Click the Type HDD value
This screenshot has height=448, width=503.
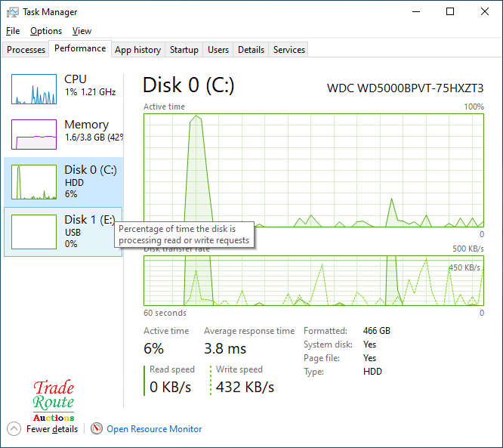372,372
